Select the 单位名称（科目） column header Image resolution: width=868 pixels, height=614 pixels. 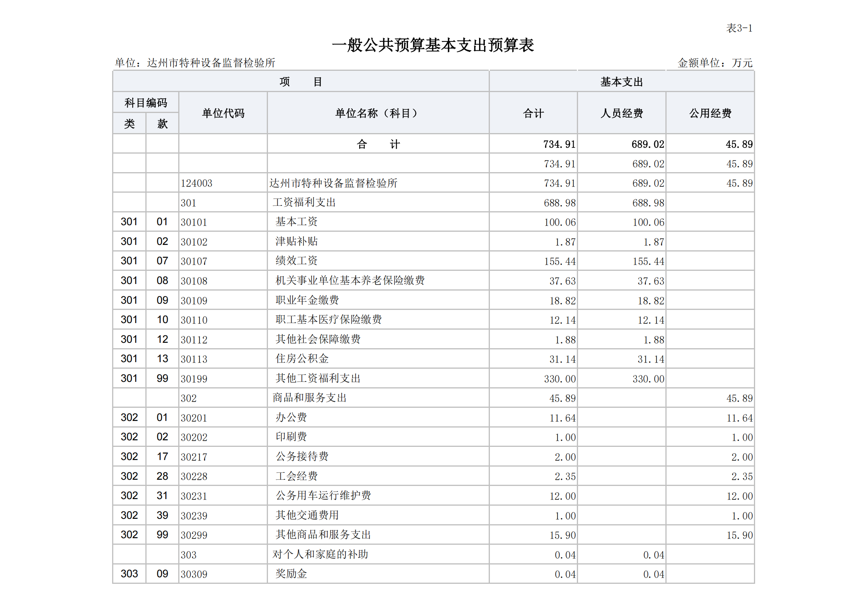pos(378,113)
